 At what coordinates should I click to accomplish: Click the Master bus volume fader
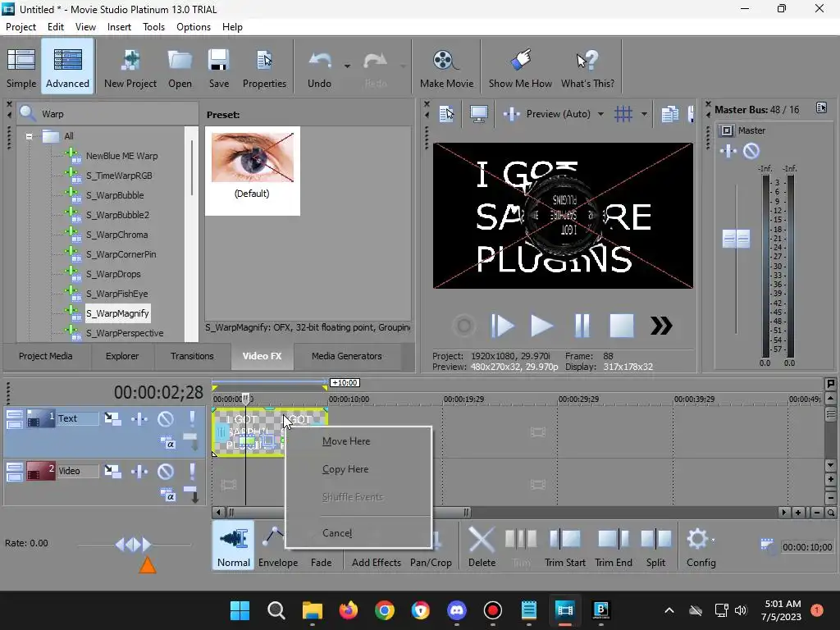click(736, 239)
